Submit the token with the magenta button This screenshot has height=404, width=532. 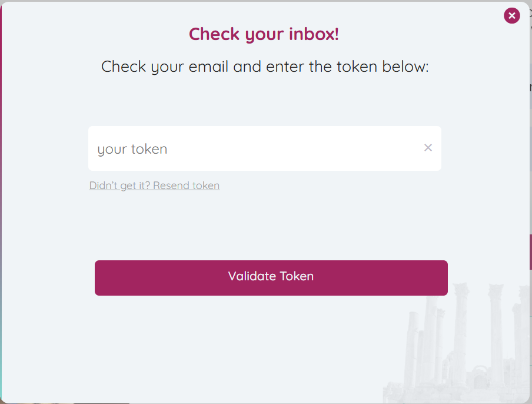[271, 277]
